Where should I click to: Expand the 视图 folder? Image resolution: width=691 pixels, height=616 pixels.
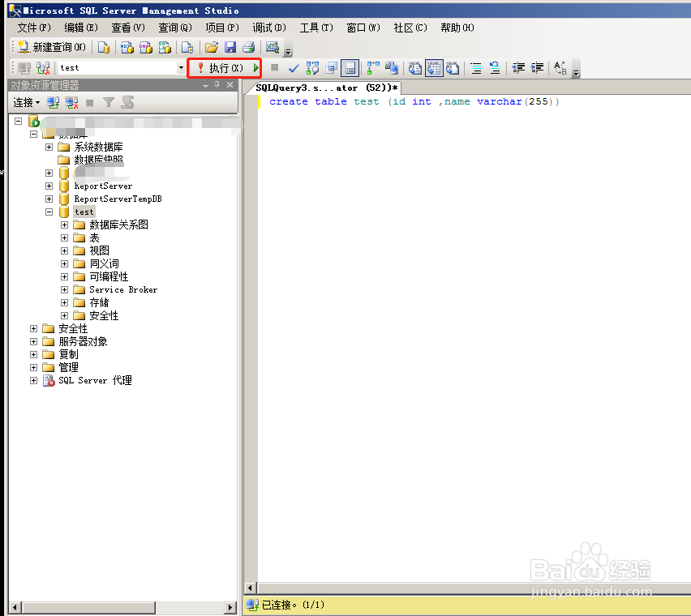pos(64,250)
